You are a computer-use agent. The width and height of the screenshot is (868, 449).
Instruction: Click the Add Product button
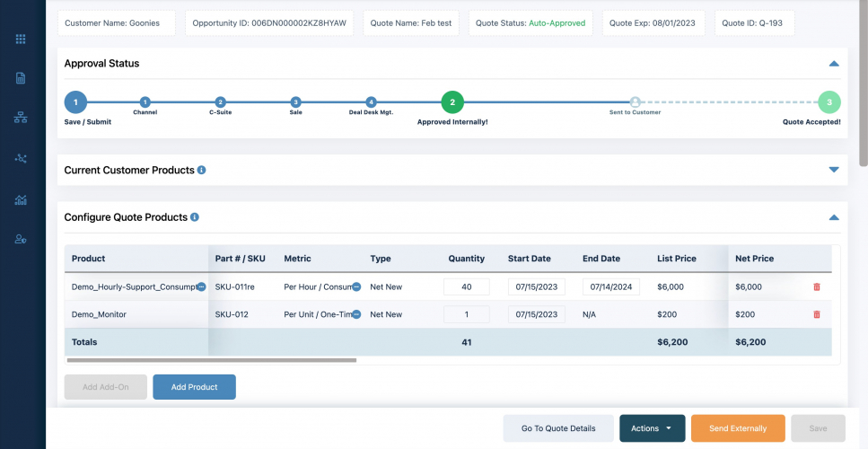click(x=194, y=387)
